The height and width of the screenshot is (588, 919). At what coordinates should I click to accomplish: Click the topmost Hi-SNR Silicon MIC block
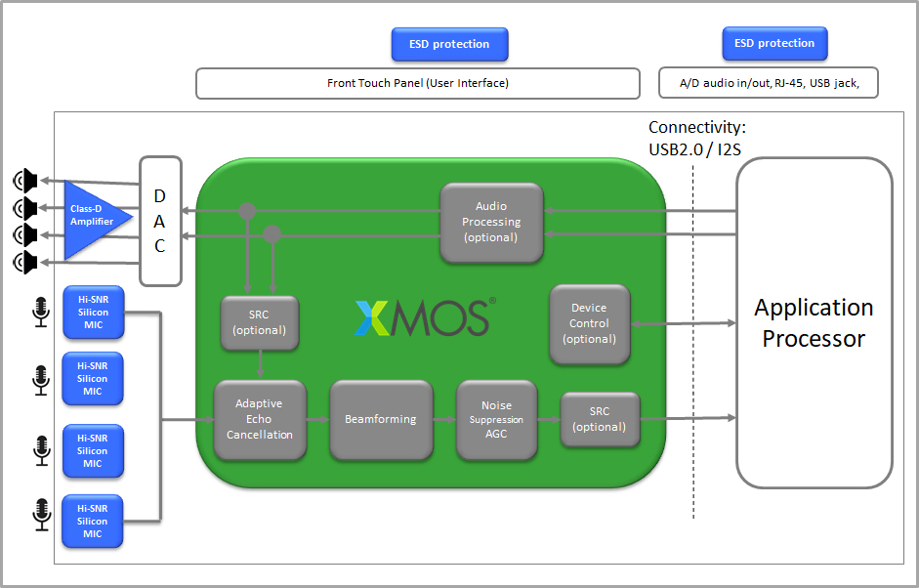(x=93, y=313)
